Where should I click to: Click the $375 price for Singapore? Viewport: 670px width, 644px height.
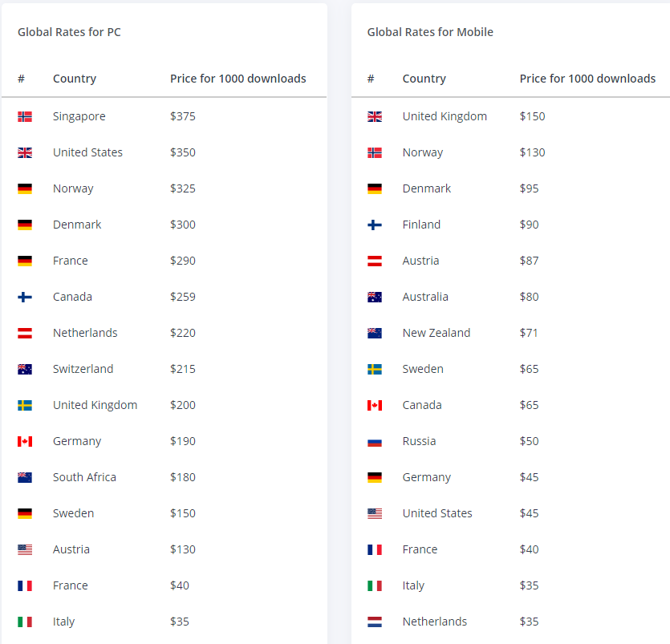pyautogui.click(x=183, y=116)
